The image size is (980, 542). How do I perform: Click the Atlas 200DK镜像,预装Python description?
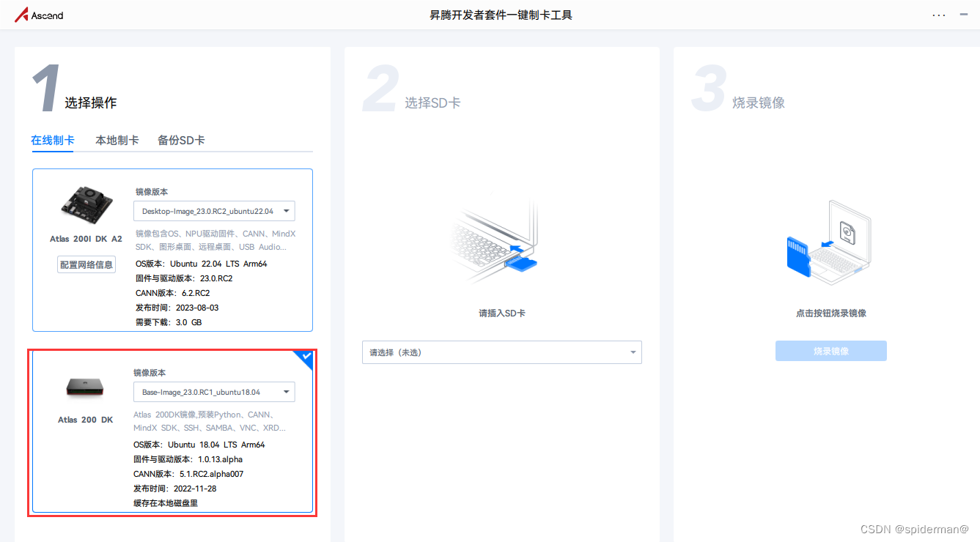pyautogui.click(x=210, y=421)
